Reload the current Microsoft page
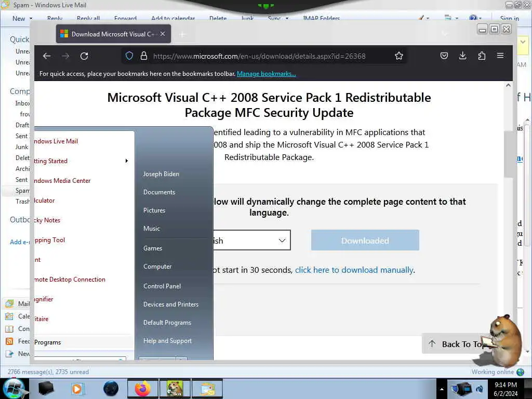Screen dimensions: 532x399 [84, 56]
